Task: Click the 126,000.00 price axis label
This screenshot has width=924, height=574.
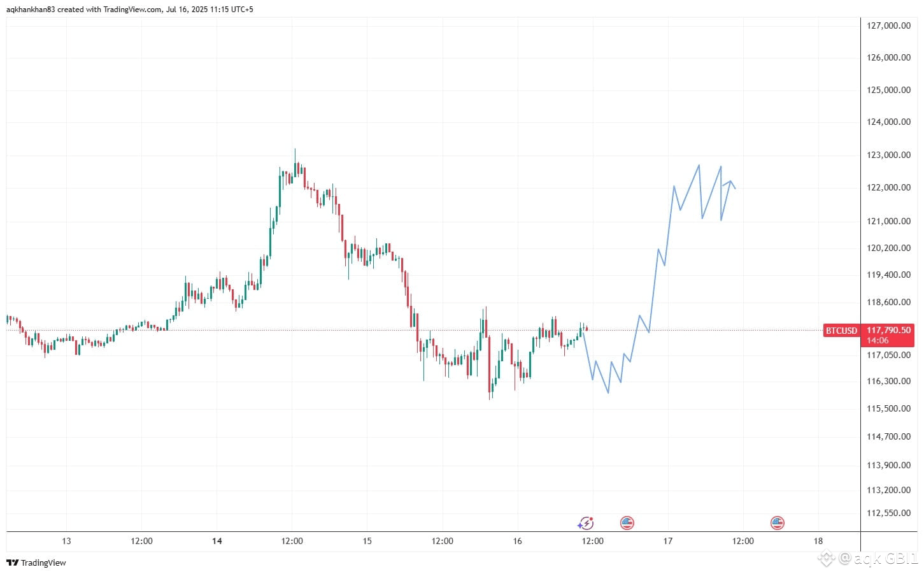Action: tap(888, 57)
